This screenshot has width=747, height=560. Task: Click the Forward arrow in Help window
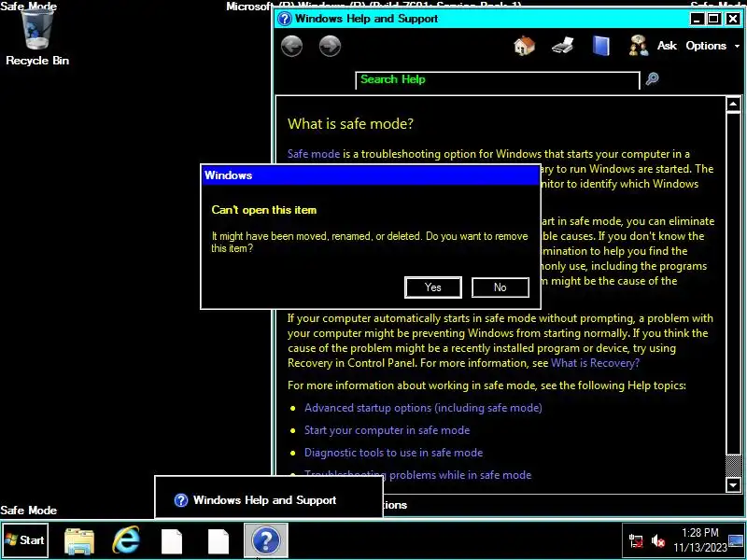pos(330,46)
